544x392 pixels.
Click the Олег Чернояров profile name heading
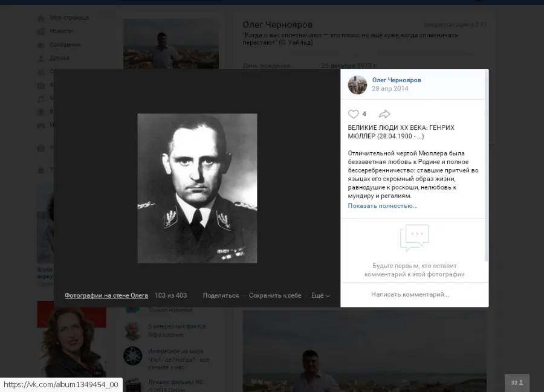pos(277,25)
